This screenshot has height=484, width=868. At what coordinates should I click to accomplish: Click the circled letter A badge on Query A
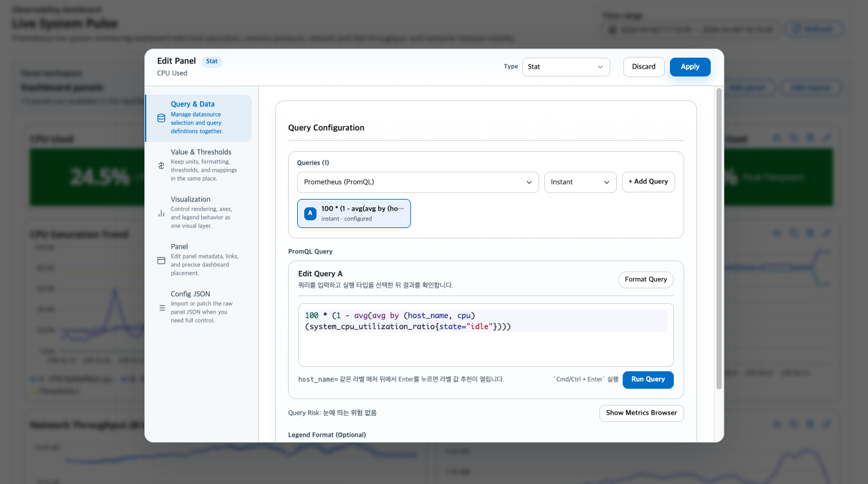click(x=309, y=213)
